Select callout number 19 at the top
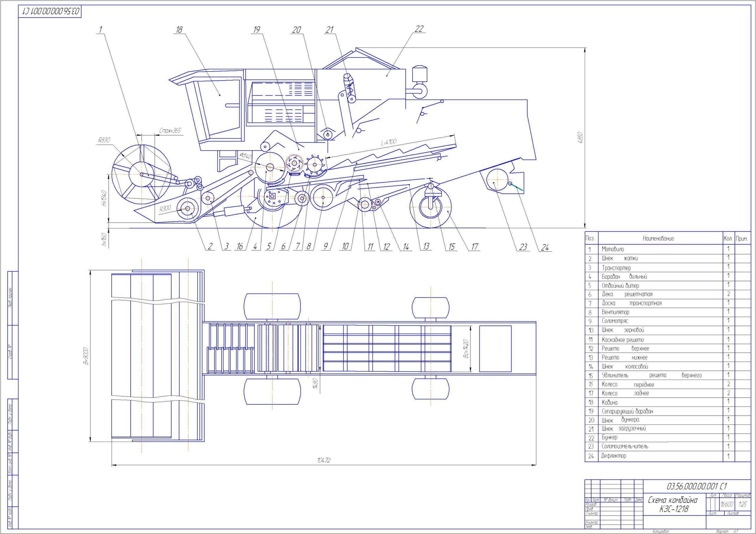 click(256, 30)
